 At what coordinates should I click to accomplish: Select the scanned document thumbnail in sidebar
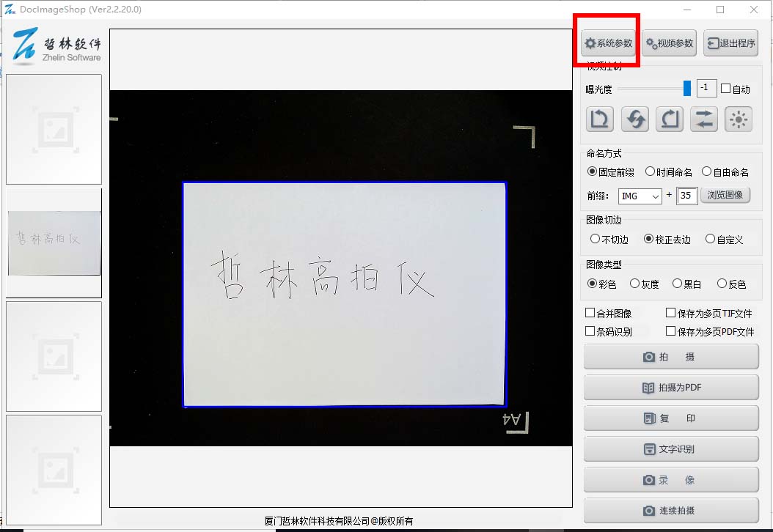click(54, 242)
